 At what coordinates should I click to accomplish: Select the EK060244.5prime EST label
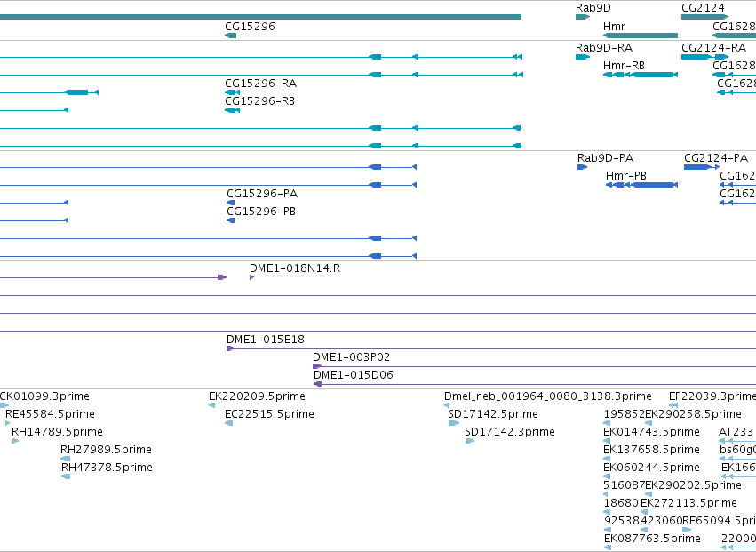click(x=651, y=468)
